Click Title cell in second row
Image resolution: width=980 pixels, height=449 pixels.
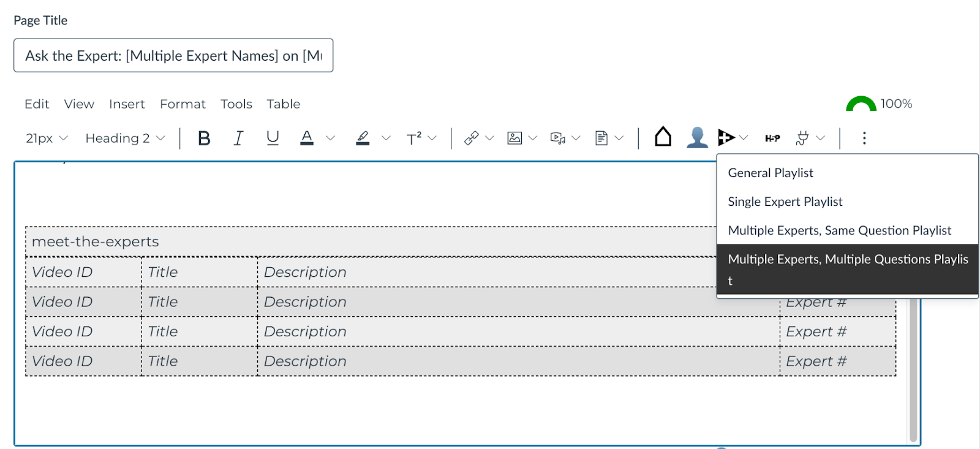click(x=200, y=302)
